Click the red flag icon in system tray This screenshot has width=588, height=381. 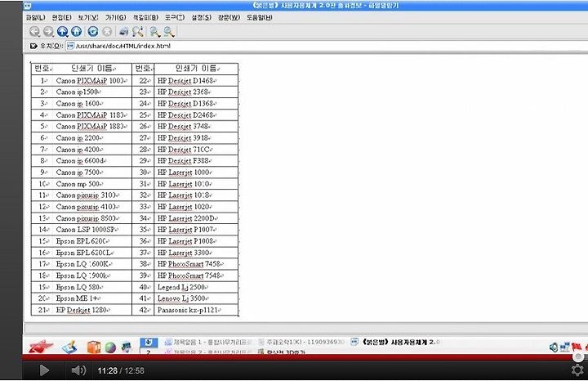click(577, 346)
